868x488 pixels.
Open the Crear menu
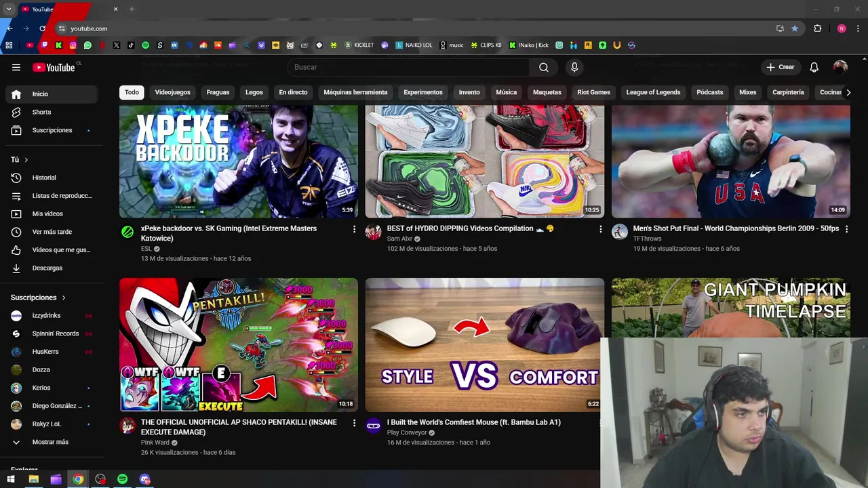tap(780, 67)
